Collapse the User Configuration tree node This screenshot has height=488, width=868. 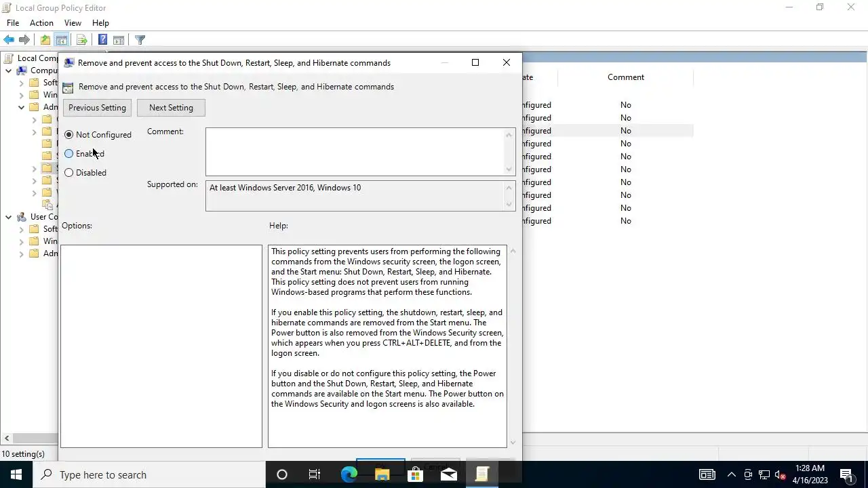[8, 217]
